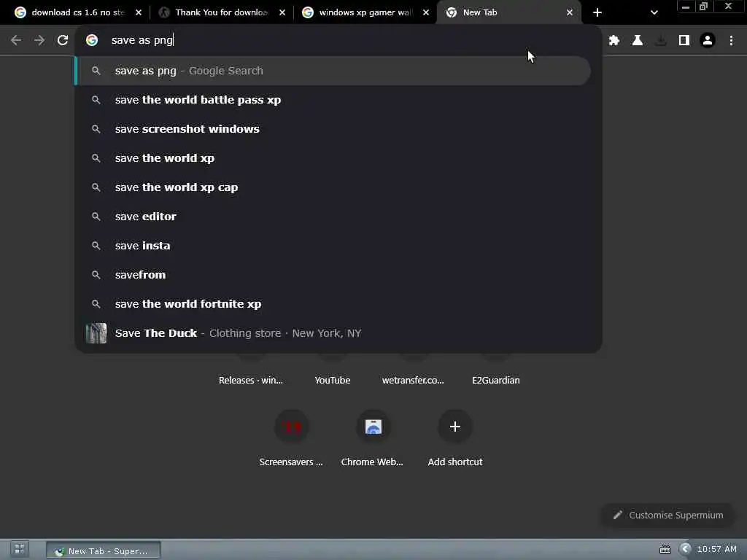Click the clock showing 10:57 AM
747x560 pixels.
click(x=717, y=549)
